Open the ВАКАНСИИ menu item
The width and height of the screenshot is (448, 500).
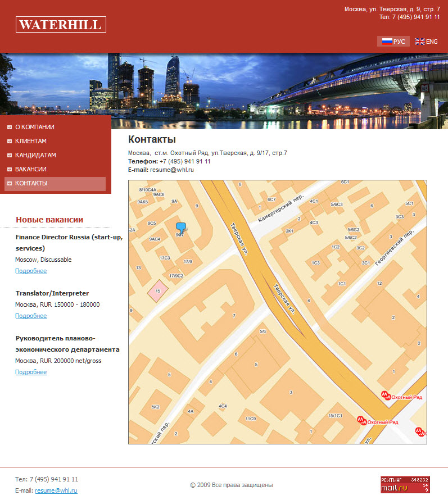tap(30, 169)
